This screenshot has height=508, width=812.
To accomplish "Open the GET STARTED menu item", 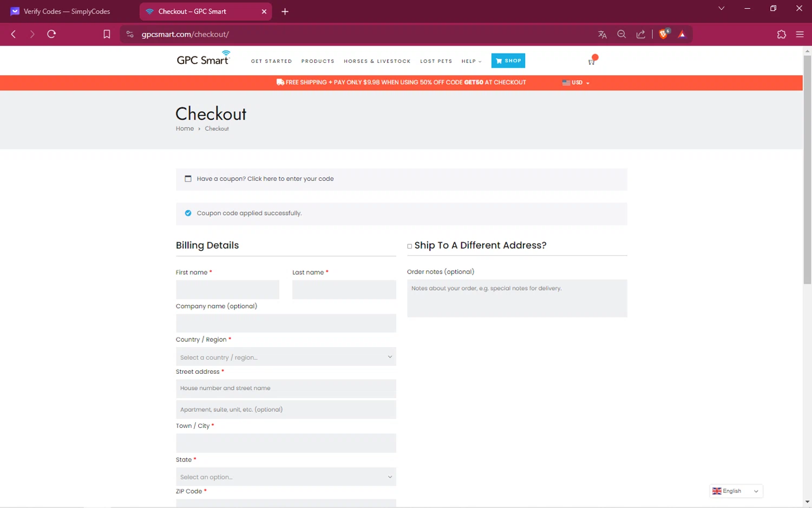I will (271, 61).
